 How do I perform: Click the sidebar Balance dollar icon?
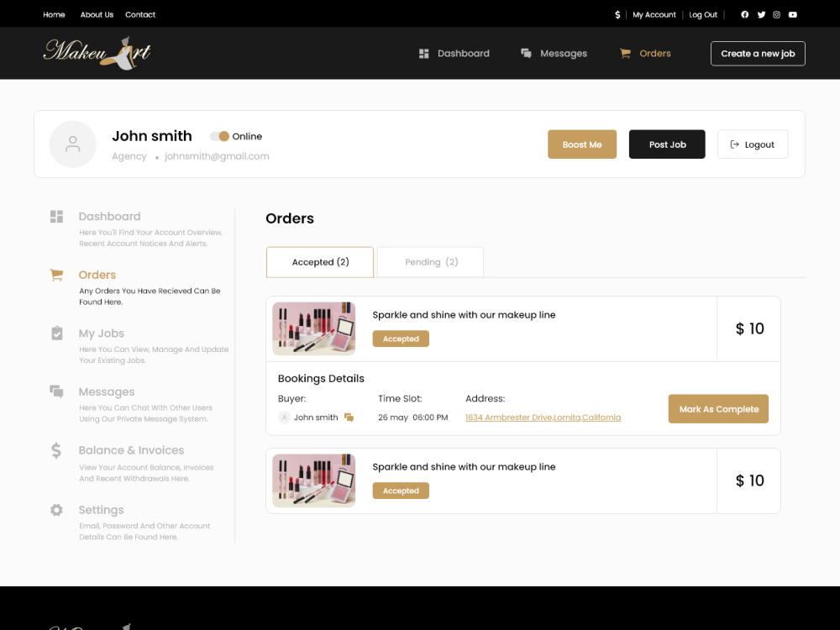pyautogui.click(x=56, y=450)
